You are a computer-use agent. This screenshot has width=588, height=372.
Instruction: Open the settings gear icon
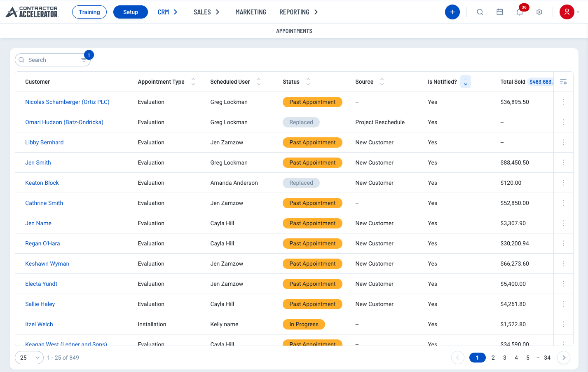(x=539, y=12)
